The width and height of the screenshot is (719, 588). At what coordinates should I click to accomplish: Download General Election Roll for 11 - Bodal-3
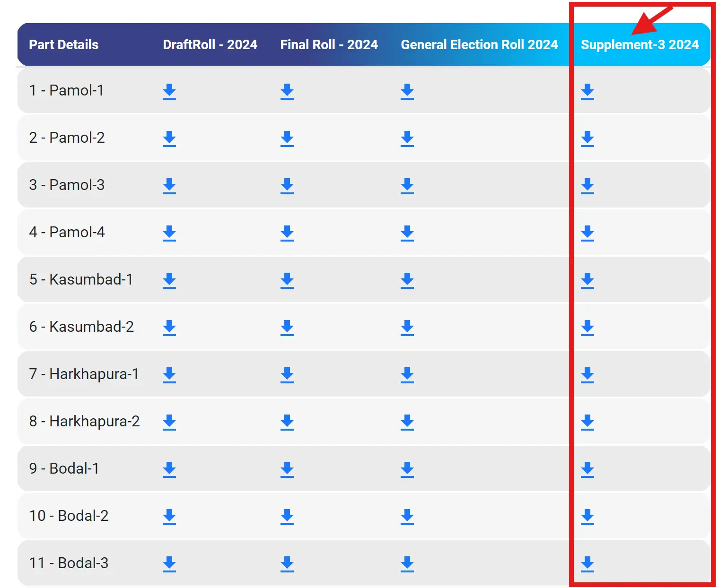pos(407,564)
